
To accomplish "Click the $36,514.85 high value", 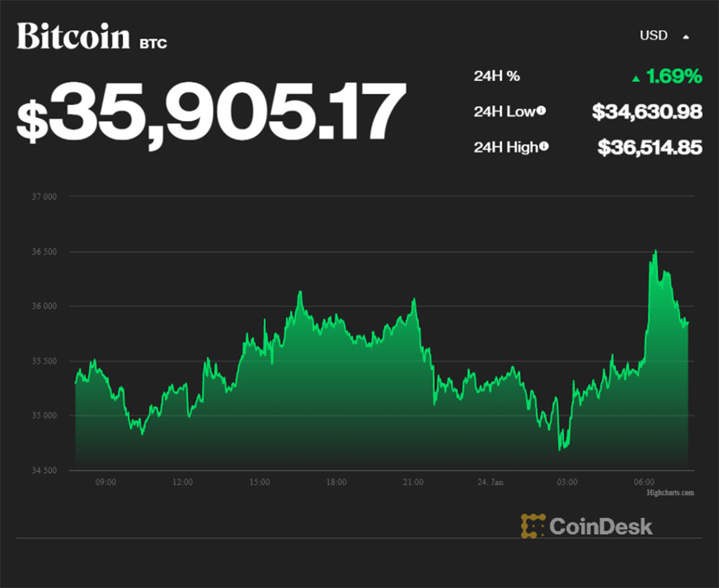I will (649, 147).
